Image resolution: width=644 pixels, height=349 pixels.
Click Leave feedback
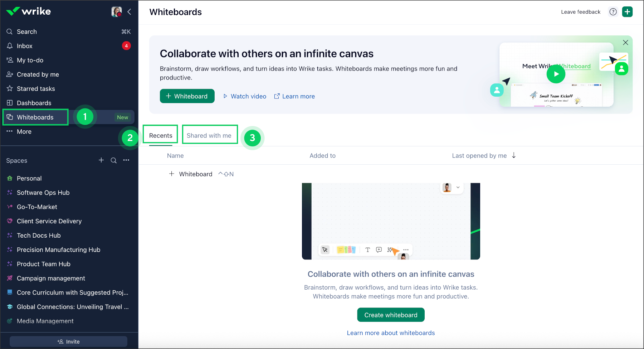(581, 12)
